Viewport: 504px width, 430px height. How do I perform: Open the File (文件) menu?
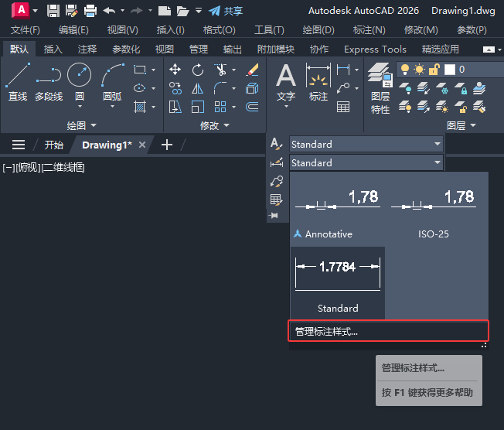click(x=26, y=30)
